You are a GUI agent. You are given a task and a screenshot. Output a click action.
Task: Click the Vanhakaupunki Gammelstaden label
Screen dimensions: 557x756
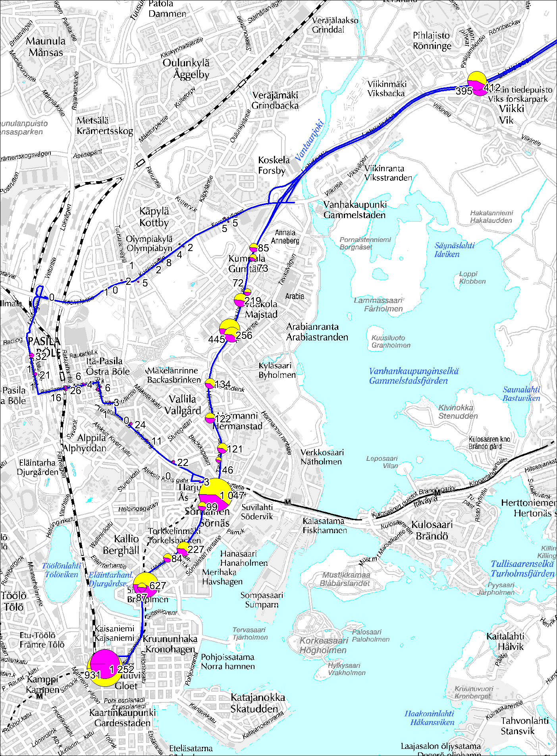355,210
